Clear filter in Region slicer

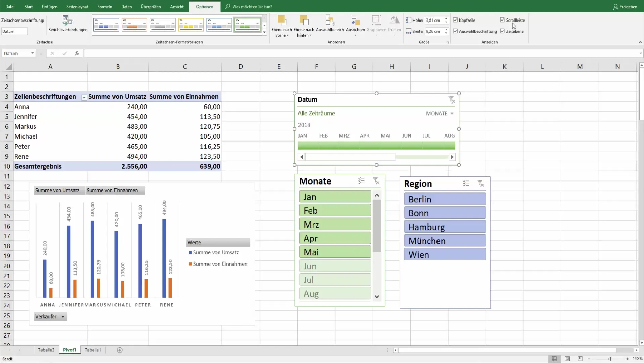coord(481,183)
